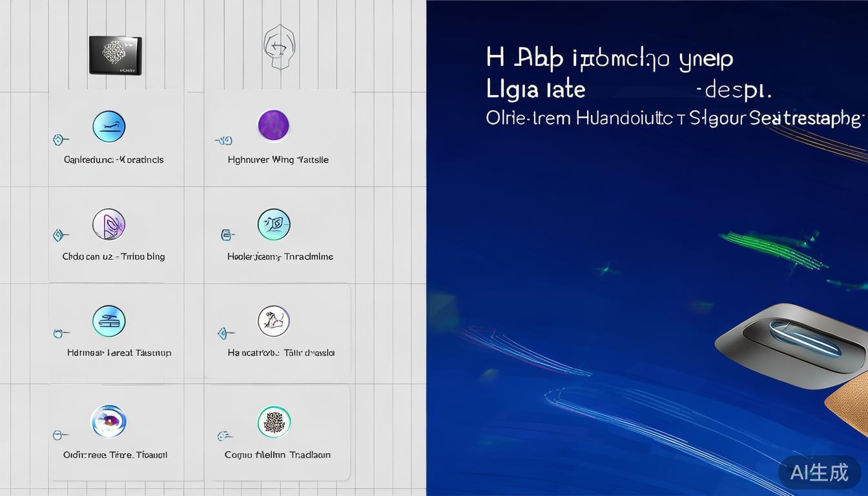868x496 pixels.
Task: Toggle the small marker left of Hghnuver card
Action: (x=223, y=139)
